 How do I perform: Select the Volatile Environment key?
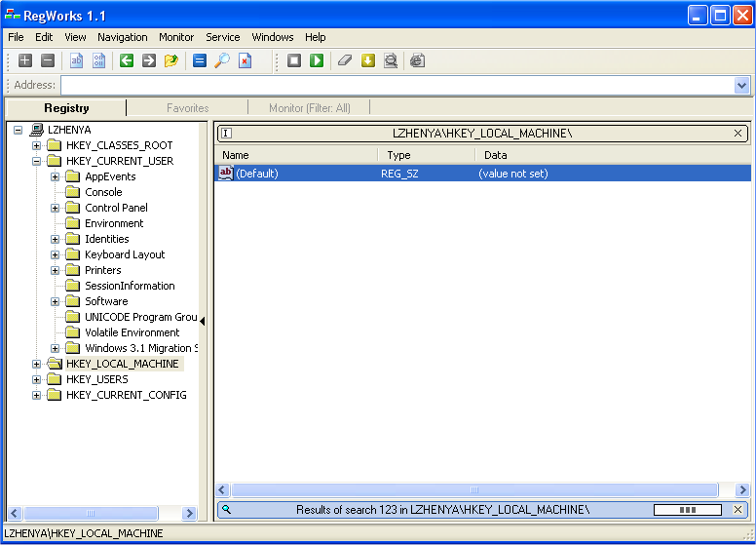pyautogui.click(x=132, y=332)
